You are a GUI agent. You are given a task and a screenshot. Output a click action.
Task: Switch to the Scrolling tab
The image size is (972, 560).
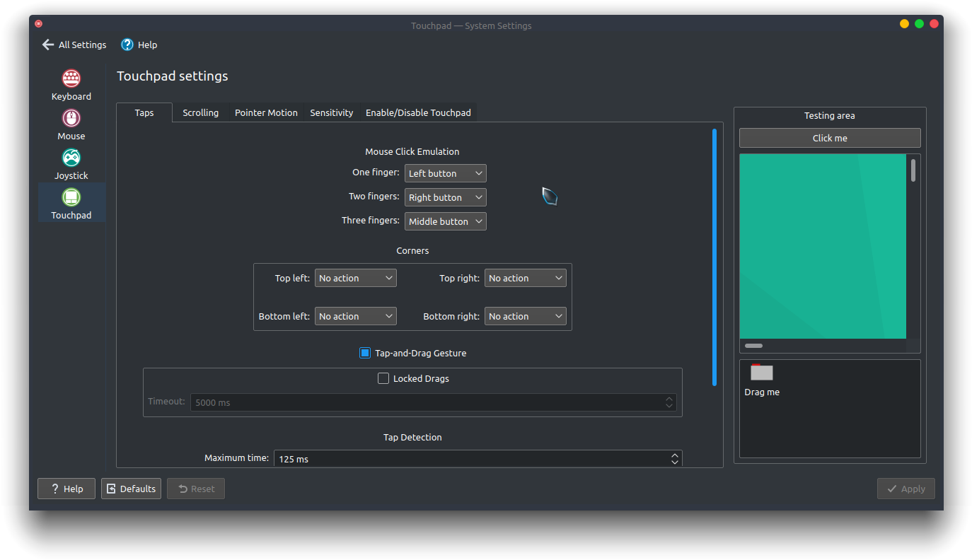point(200,112)
